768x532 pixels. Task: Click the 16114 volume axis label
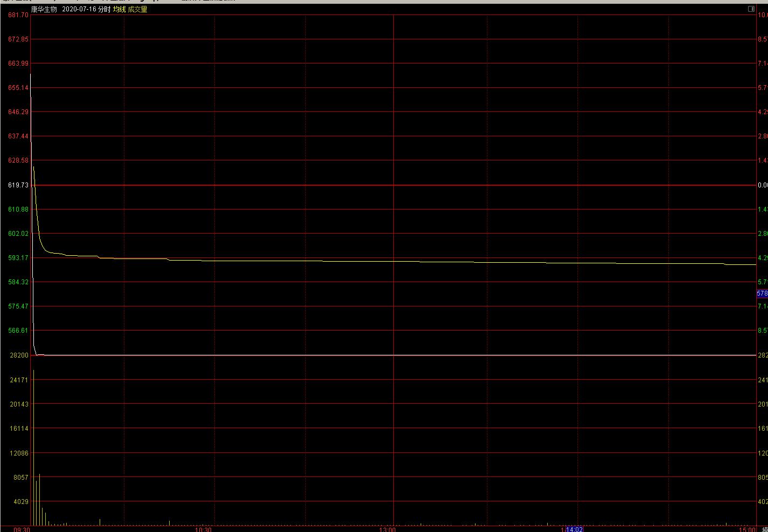click(x=19, y=429)
